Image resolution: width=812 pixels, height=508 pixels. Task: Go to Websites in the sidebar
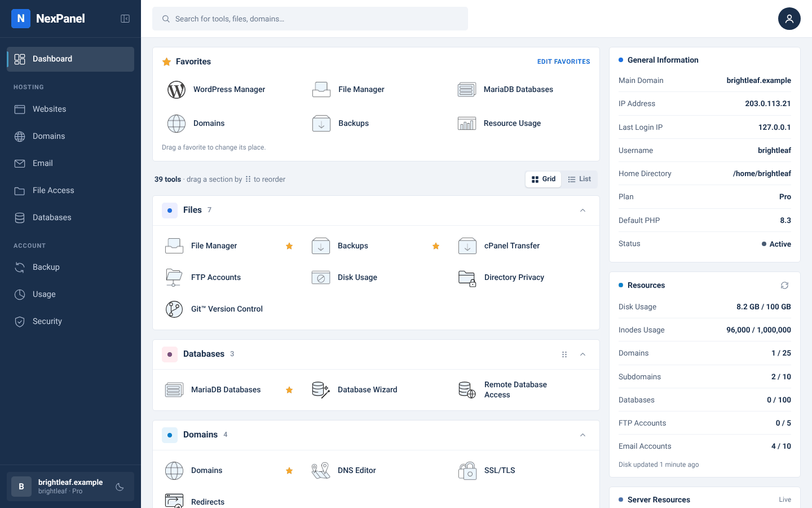tap(70, 109)
